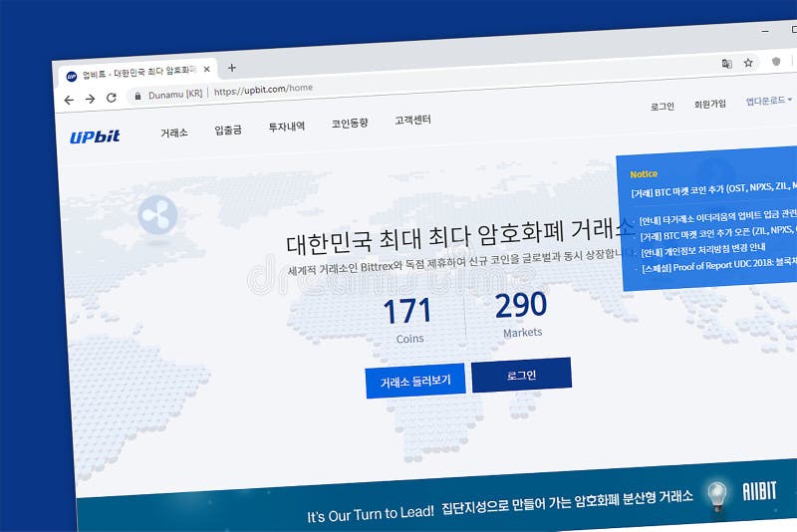Bookmark page with star icon
This screenshot has width=797, height=532.
(x=748, y=63)
